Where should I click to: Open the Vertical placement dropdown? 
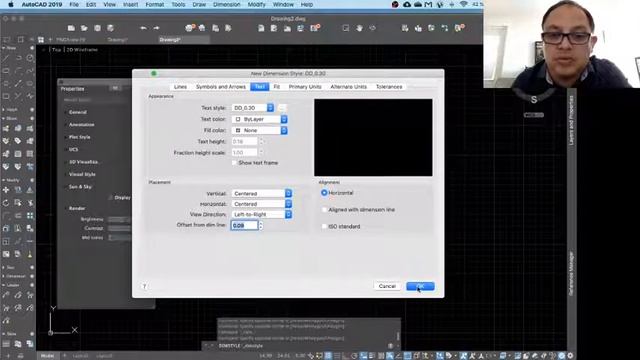click(262, 193)
